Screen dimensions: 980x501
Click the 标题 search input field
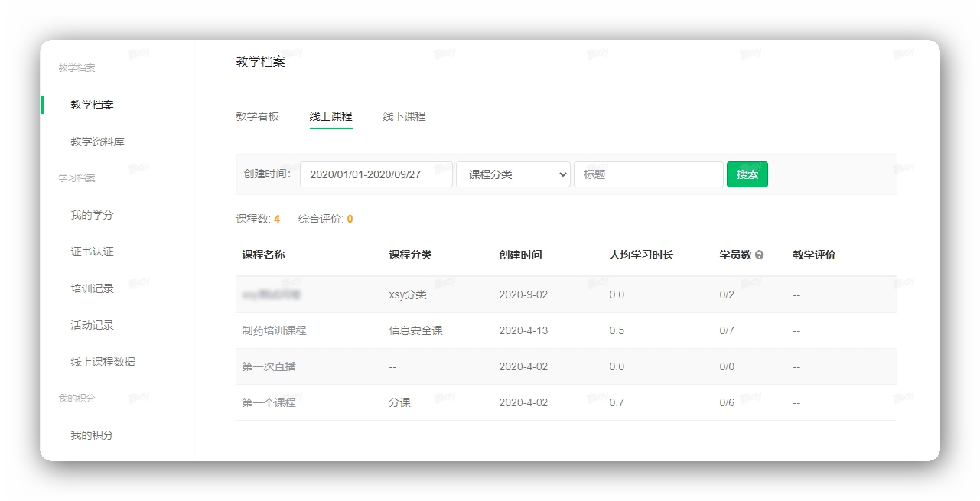click(x=649, y=174)
